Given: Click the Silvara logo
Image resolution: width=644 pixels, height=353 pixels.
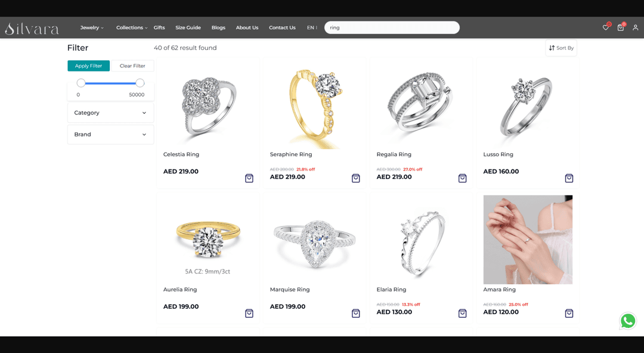Looking at the screenshot, I should coord(32,29).
